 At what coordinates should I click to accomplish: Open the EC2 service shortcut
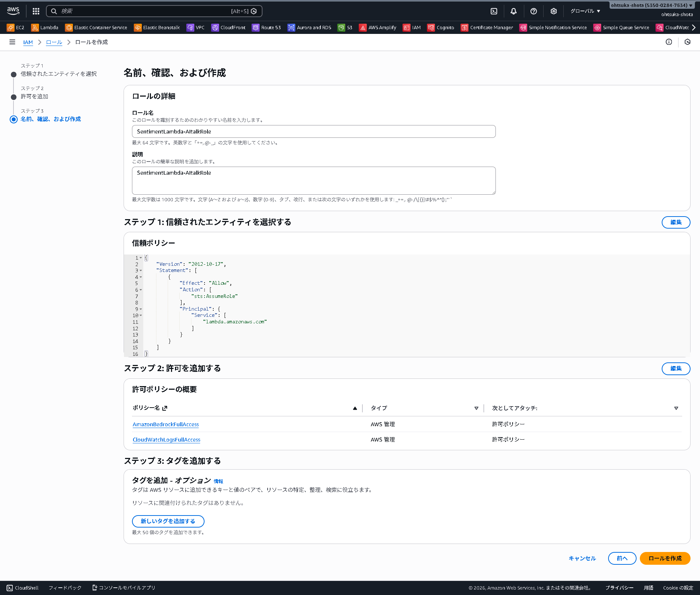click(x=15, y=27)
